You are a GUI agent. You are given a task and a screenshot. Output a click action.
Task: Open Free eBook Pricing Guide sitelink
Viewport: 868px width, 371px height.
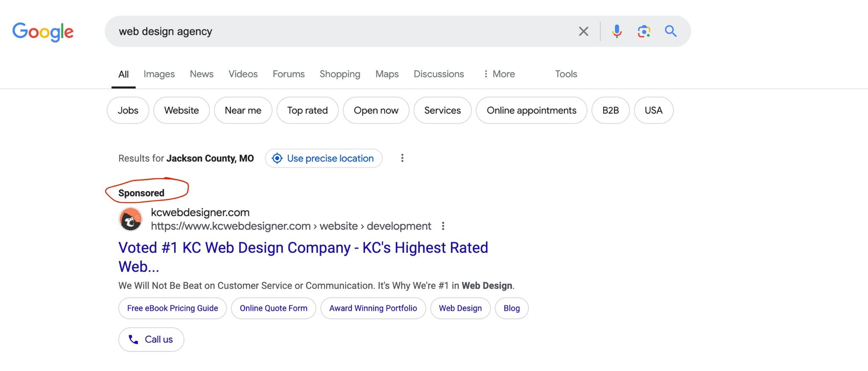coord(172,308)
